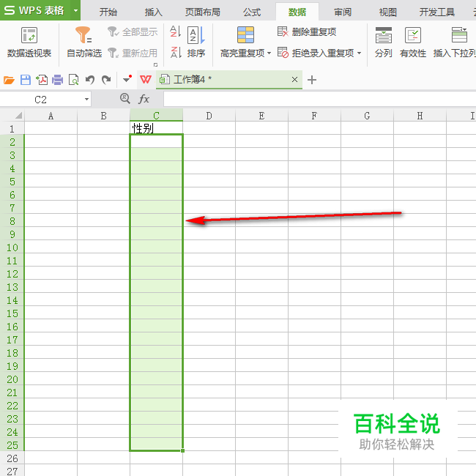
Task: Switch to the 页面布局 tab
Action: pyautogui.click(x=203, y=12)
